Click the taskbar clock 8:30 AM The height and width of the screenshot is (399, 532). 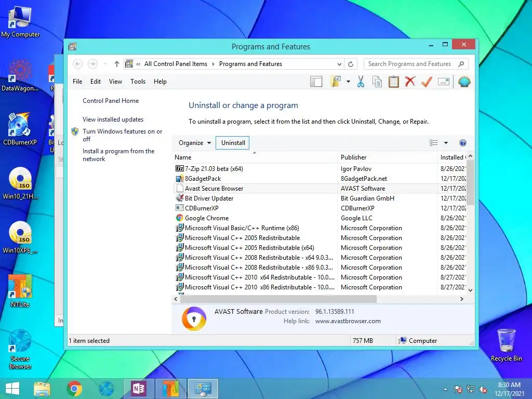click(509, 385)
